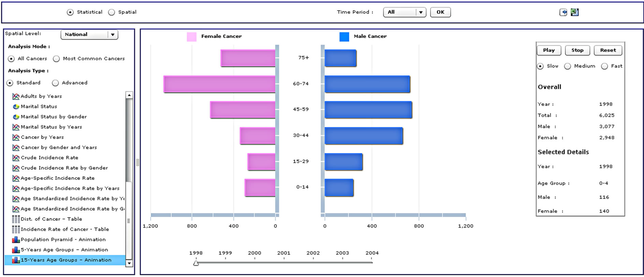Click chart icon beside Cancer by Years
644x277 pixels.
16,137
